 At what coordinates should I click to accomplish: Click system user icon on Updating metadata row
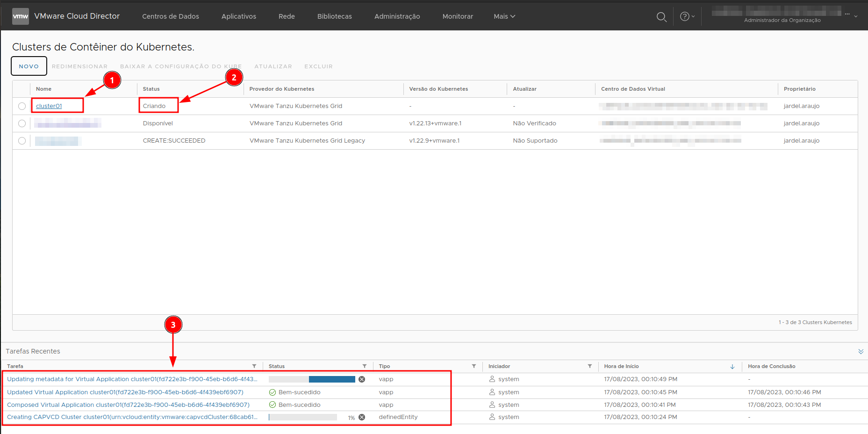[492, 379]
